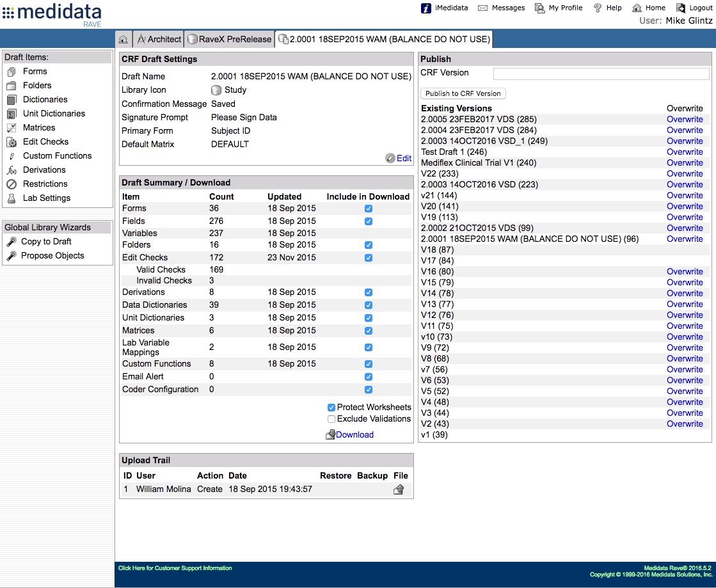Image resolution: width=716 pixels, height=588 pixels.
Task: Uncheck Include in Download for Data Dictionaries
Action: [x=369, y=305]
